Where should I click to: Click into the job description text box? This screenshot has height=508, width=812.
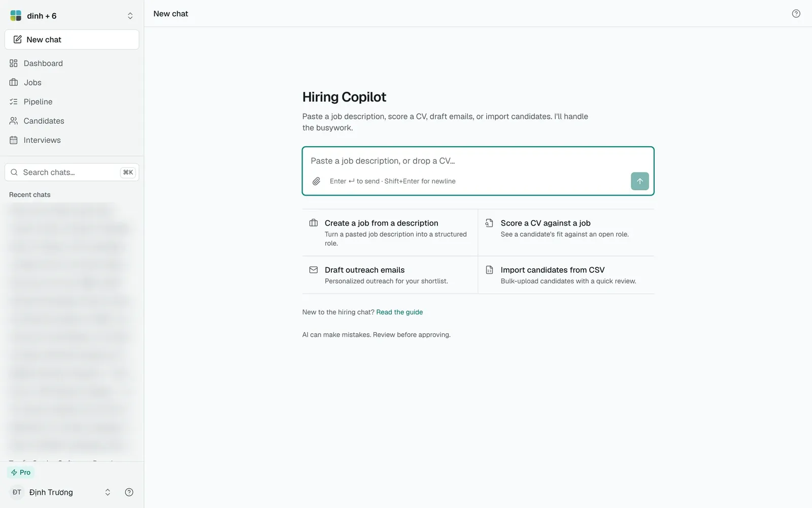[x=478, y=161]
